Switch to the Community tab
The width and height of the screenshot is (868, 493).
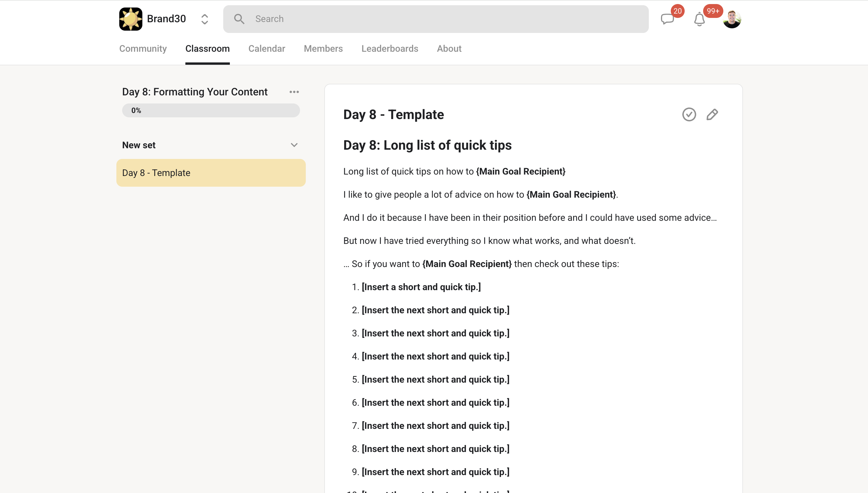point(143,49)
